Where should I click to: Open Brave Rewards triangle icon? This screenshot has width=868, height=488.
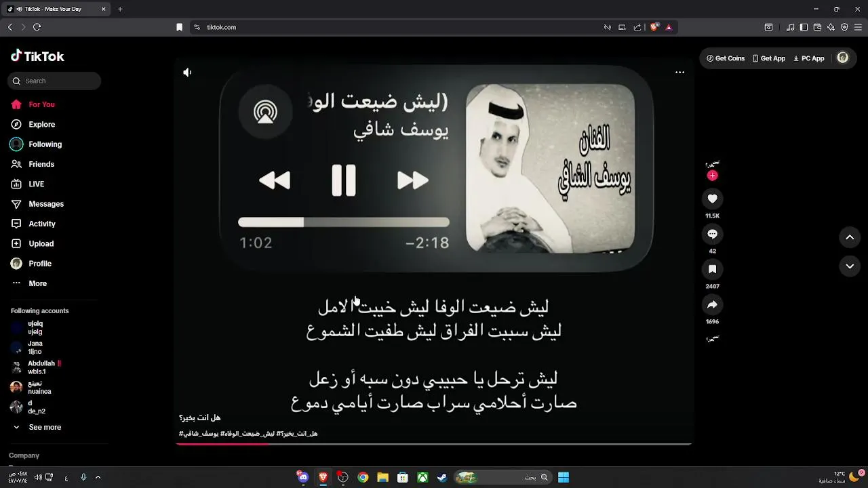pos(669,27)
